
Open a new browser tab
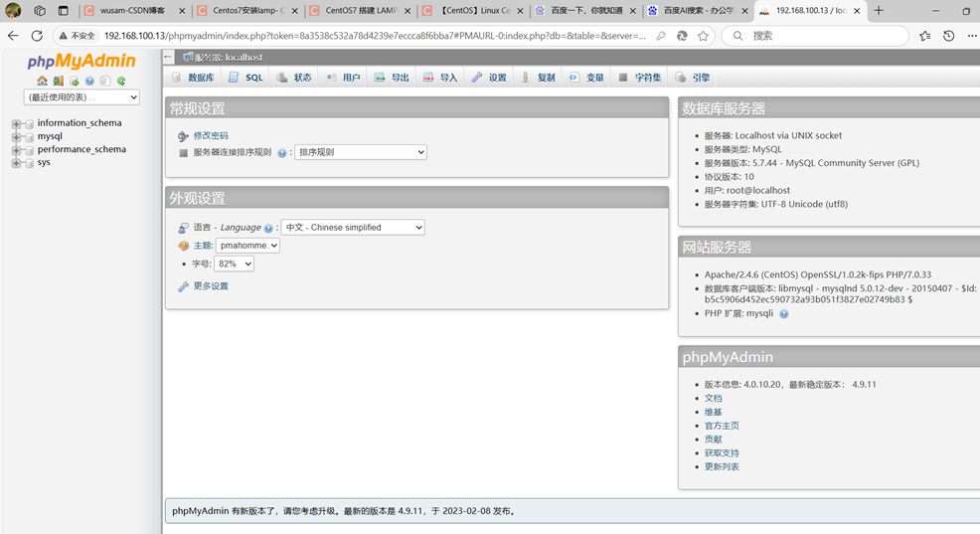879,10
